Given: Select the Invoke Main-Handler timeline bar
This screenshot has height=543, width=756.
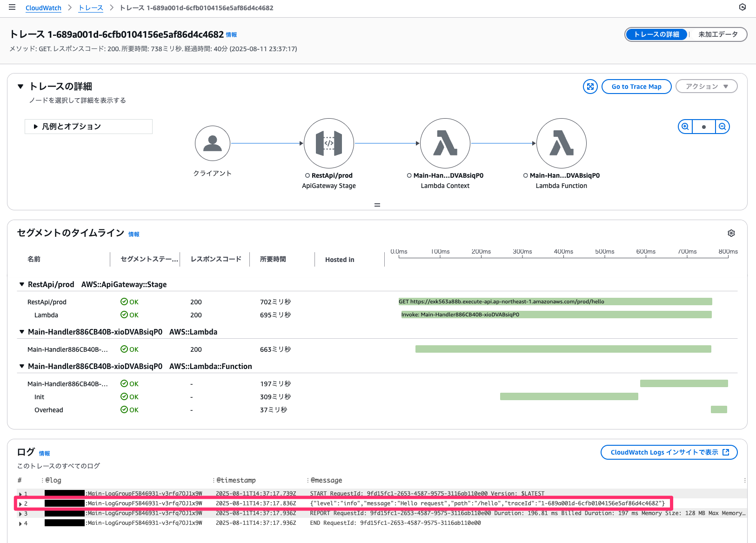Looking at the screenshot, I should (556, 315).
